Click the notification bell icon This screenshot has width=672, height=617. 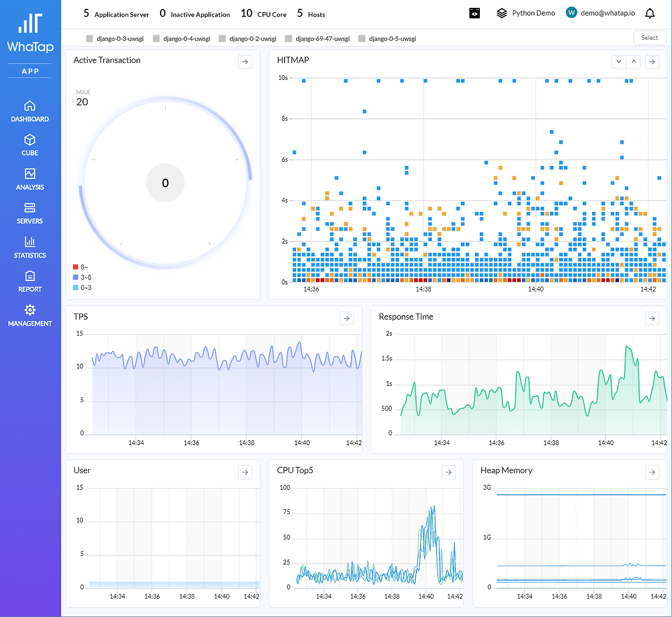[650, 14]
